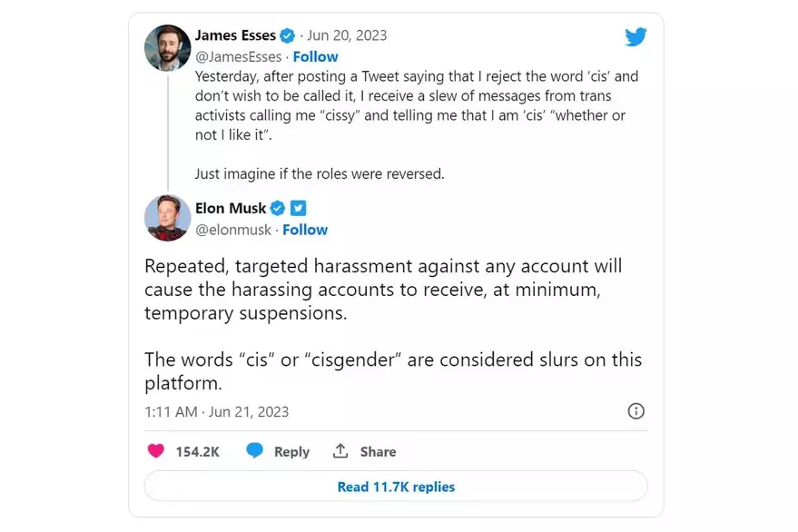Click the 154.2K likes count

(x=196, y=451)
